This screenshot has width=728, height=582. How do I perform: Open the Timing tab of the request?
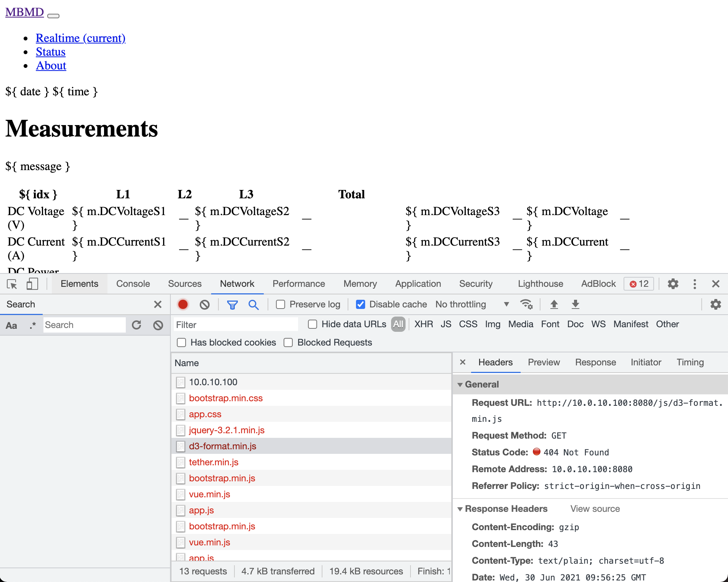coord(690,362)
